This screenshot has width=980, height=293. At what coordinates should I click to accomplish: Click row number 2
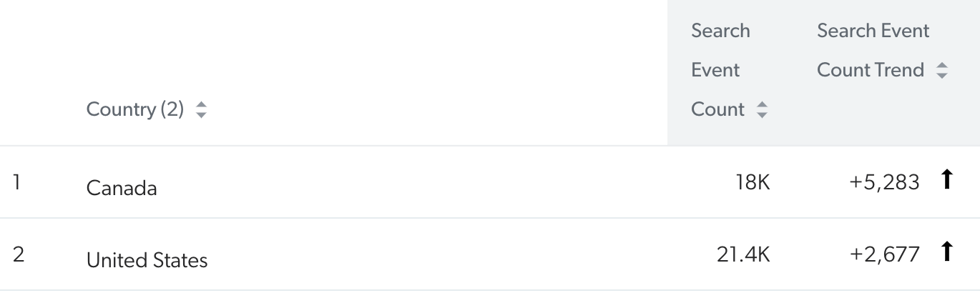tap(18, 254)
